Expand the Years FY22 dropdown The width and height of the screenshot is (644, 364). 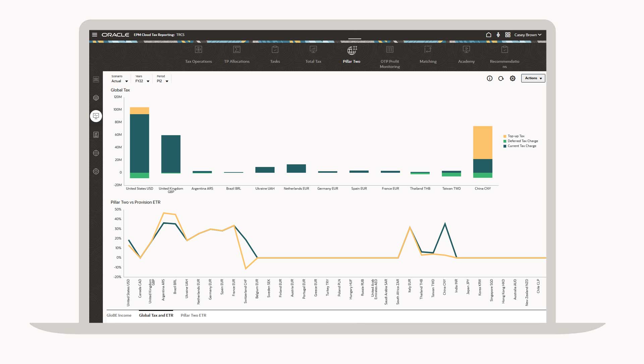tap(148, 81)
